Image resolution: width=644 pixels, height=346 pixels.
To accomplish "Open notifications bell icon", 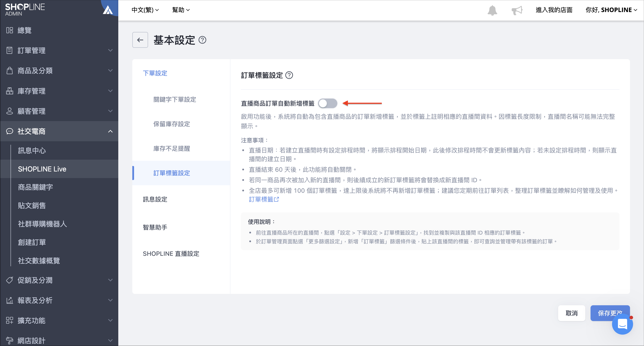I will 492,10.
